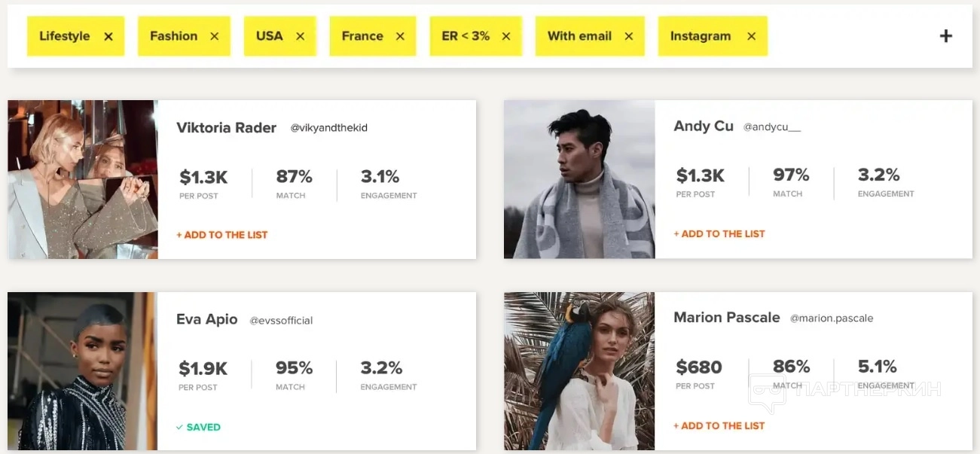
Task: Remove the Instagram filter tag
Action: coord(751,36)
